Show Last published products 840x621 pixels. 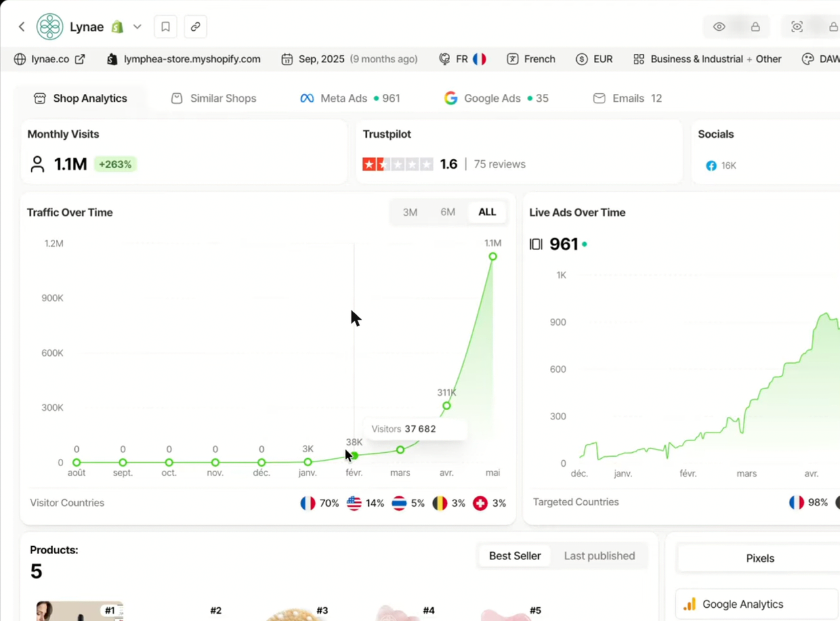point(599,556)
